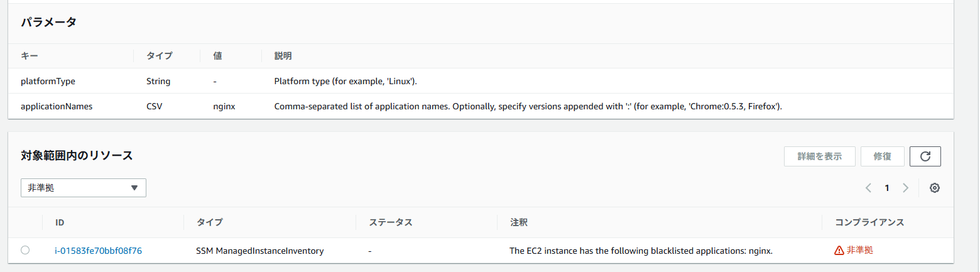This screenshot has width=980, height=272.
Task: Select the applicationNames parameter row
Action: coord(481,106)
